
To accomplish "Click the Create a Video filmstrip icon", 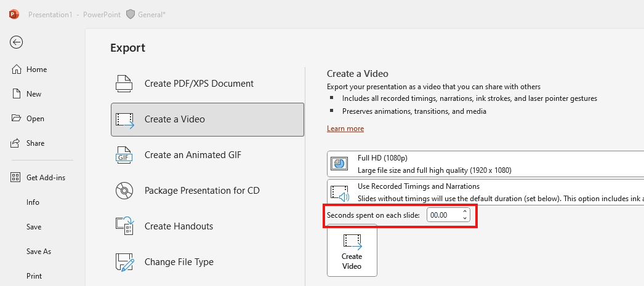I will click(125, 119).
